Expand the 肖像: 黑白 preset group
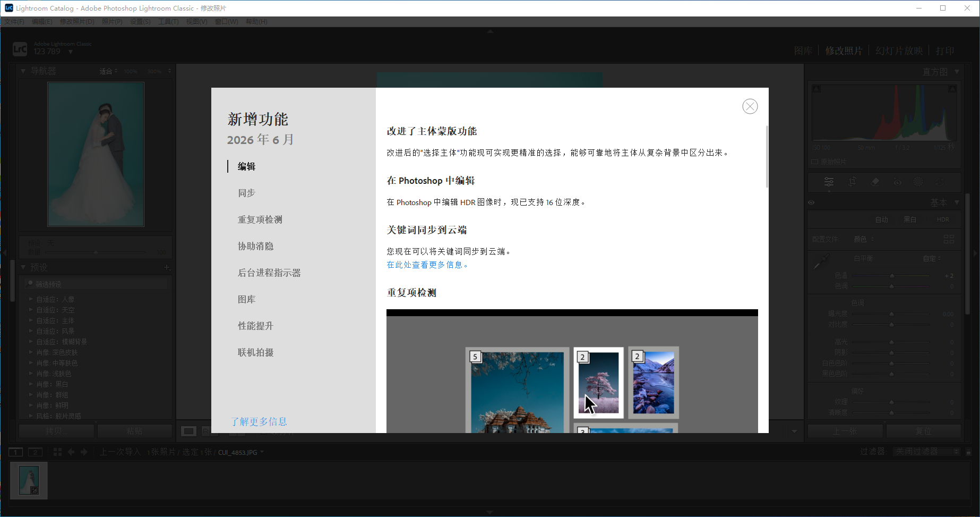 pos(31,384)
